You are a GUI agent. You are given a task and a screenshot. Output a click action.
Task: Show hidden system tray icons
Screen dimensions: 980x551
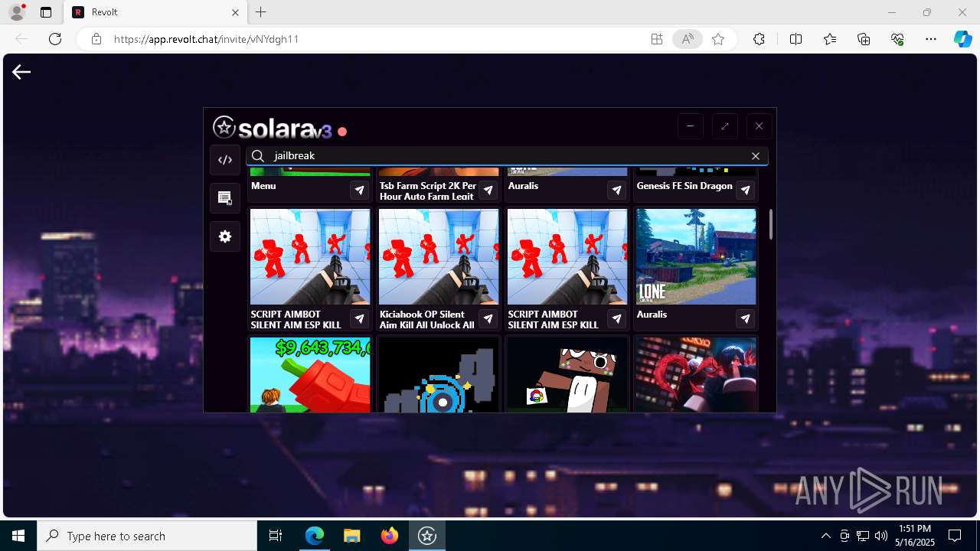click(x=825, y=536)
